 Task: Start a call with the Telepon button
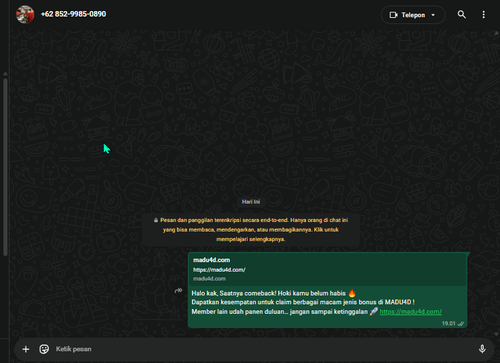click(x=413, y=15)
